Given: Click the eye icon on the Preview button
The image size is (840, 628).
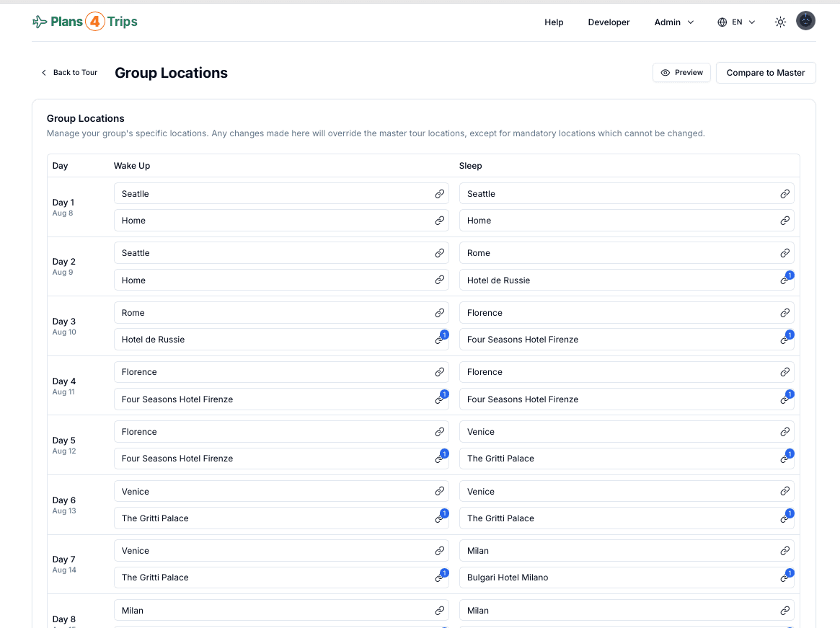Looking at the screenshot, I should 666,72.
